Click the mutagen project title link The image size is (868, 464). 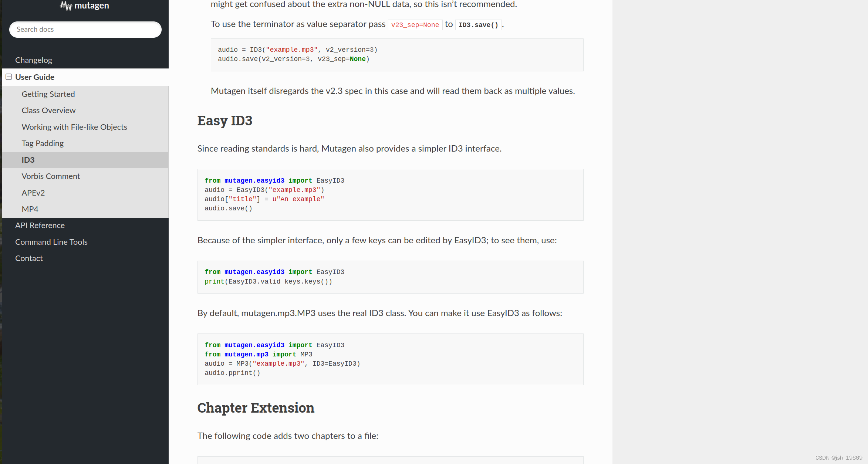click(x=92, y=6)
